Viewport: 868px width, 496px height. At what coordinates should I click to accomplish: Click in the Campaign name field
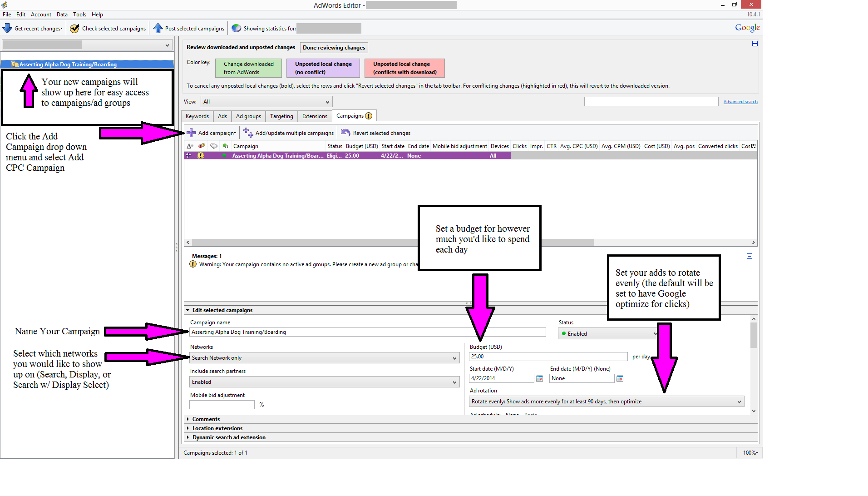367,332
